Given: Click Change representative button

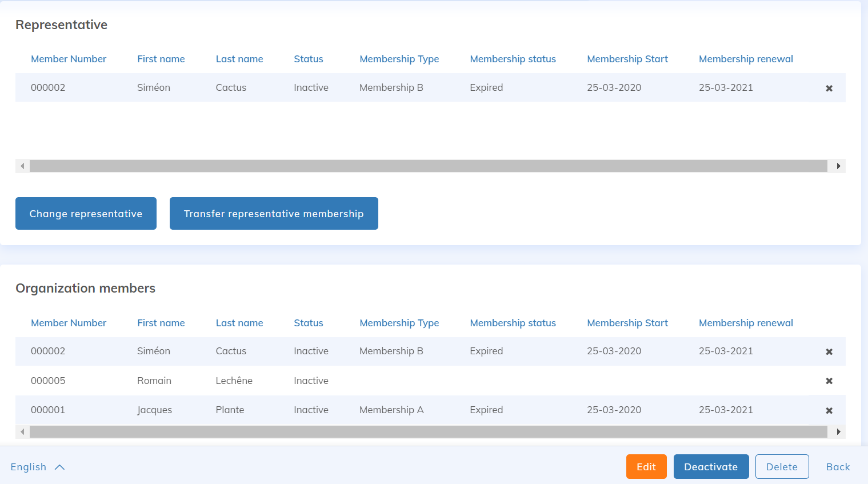Looking at the screenshot, I should click(86, 214).
